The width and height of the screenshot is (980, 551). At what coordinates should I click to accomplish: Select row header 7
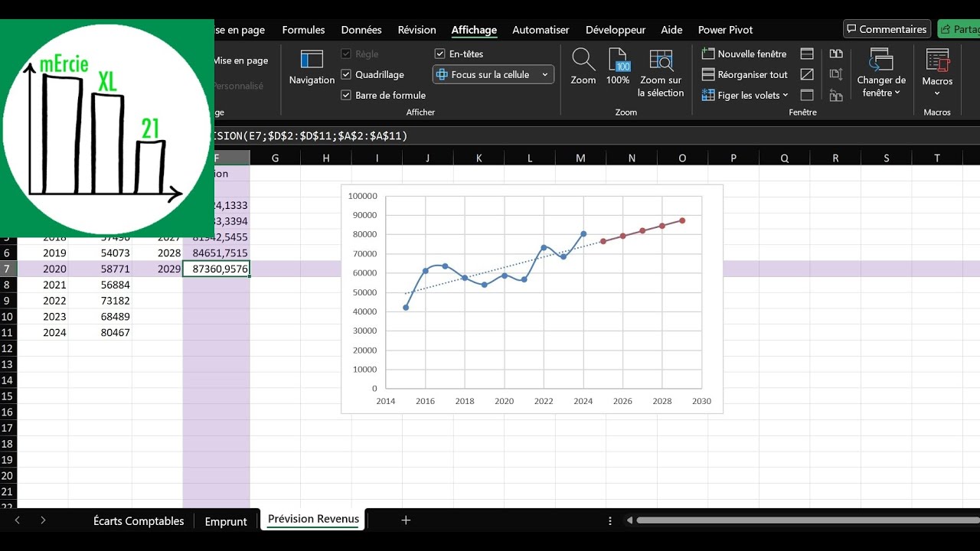point(8,269)
